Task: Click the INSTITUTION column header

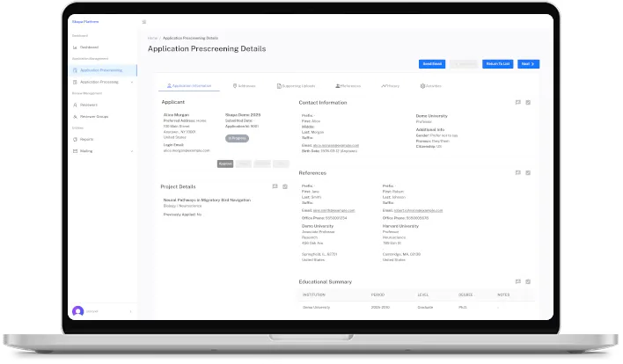Action: point(314,295)
